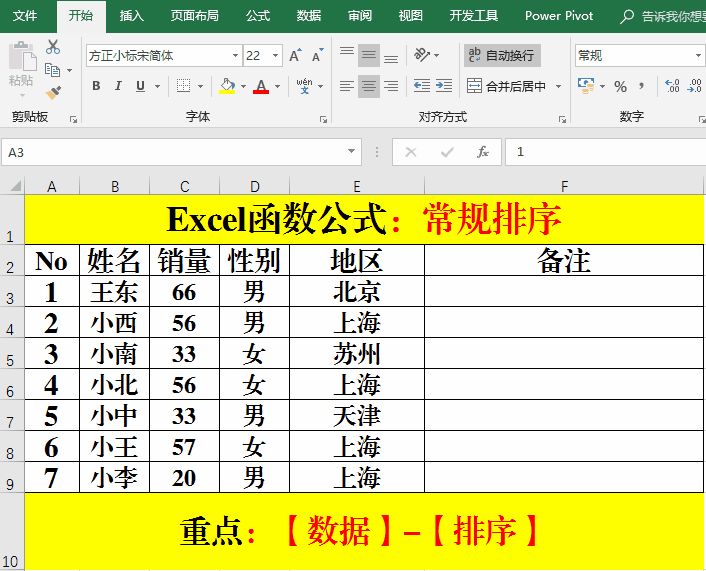Toggle Italic formatting
706x571 pixels.
118,87
